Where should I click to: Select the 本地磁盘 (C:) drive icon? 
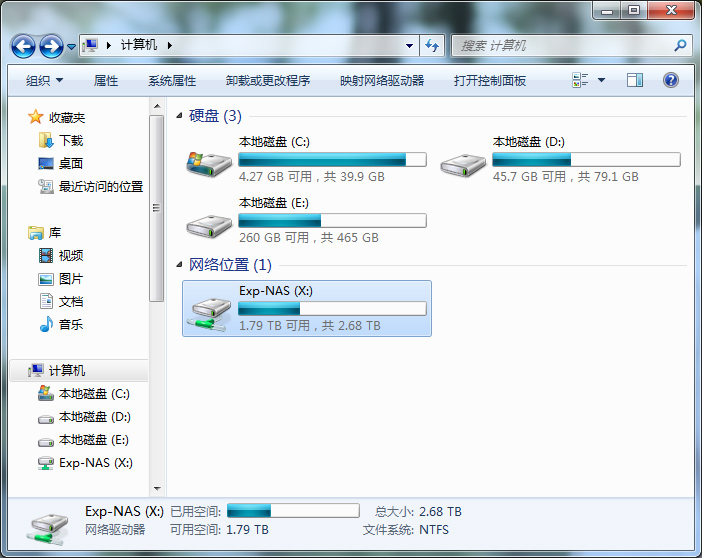point(209,160)
